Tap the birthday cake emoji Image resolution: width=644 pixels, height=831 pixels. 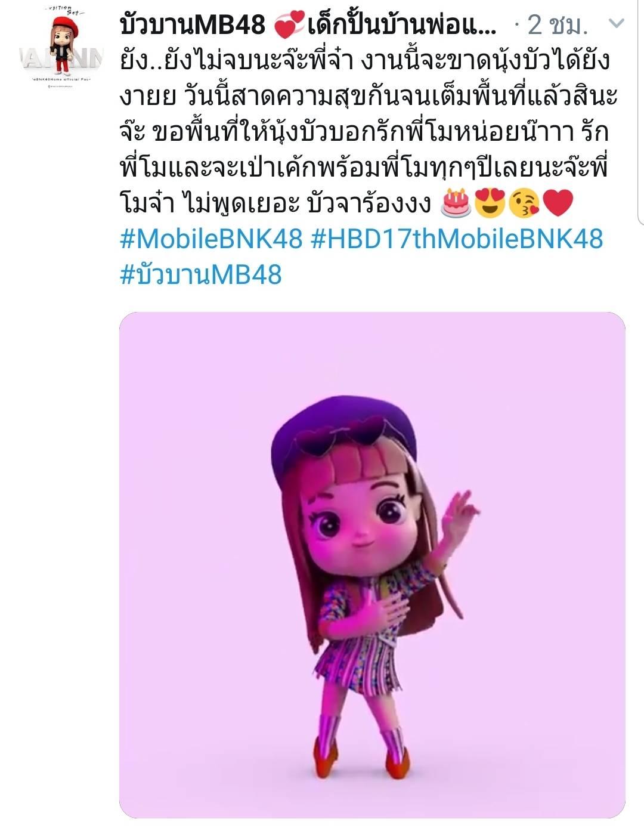(x=455, y=203)
